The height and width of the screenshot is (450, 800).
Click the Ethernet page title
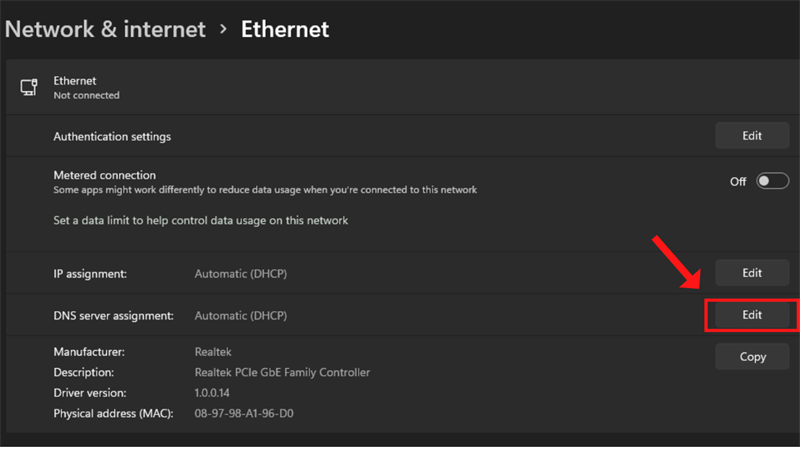(x=285, y=30)
